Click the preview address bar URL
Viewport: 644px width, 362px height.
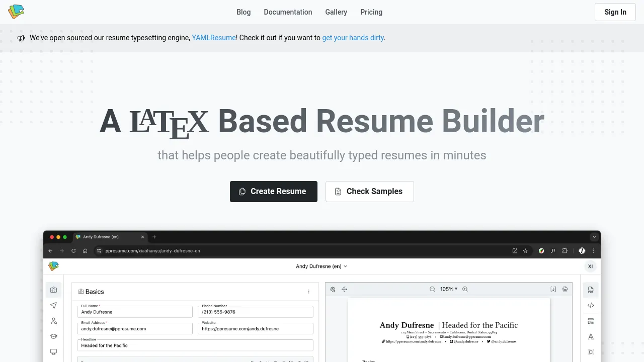tap(153, 251)
